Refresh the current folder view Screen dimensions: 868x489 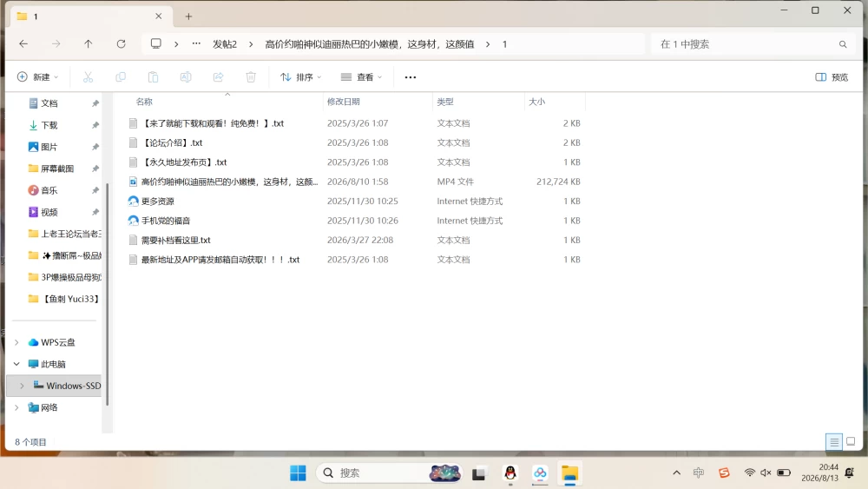[121, 43]
